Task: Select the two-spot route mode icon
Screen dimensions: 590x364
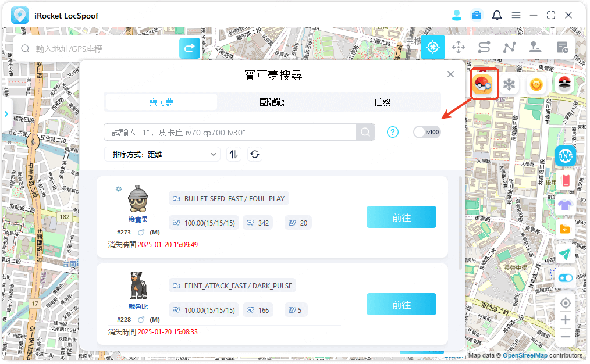Action: pos(484,47)
